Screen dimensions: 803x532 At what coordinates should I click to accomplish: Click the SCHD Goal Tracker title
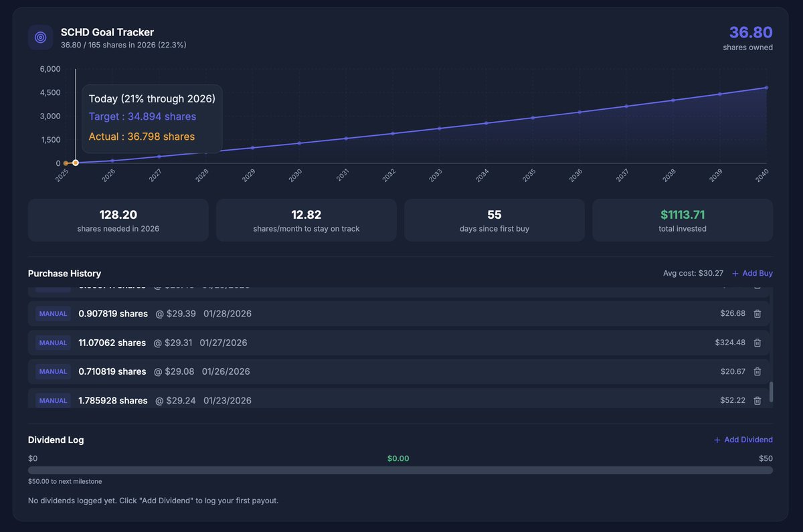(x=107, y=32)
